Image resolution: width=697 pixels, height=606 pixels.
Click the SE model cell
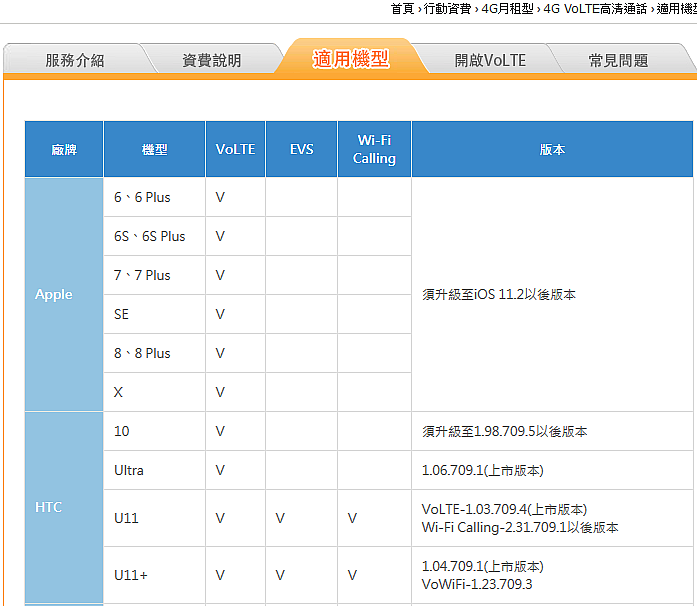(154, 314)
